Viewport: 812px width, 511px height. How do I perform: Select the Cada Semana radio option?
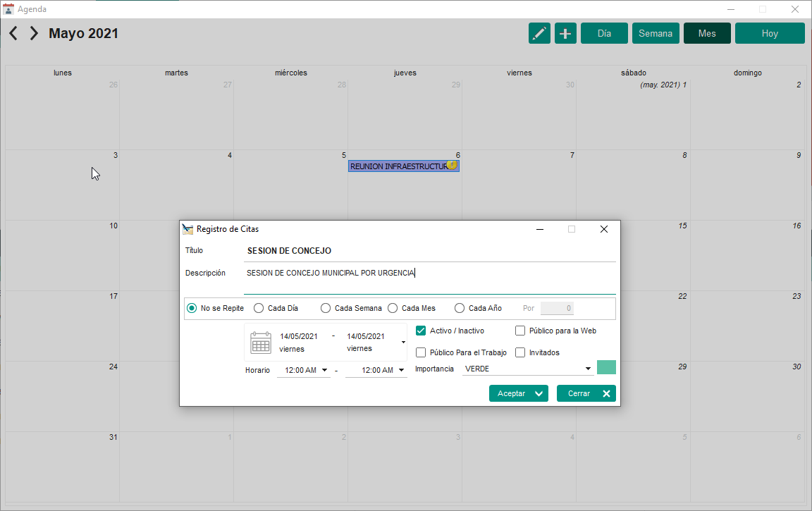pyautogui.click(x=326, y=308)
